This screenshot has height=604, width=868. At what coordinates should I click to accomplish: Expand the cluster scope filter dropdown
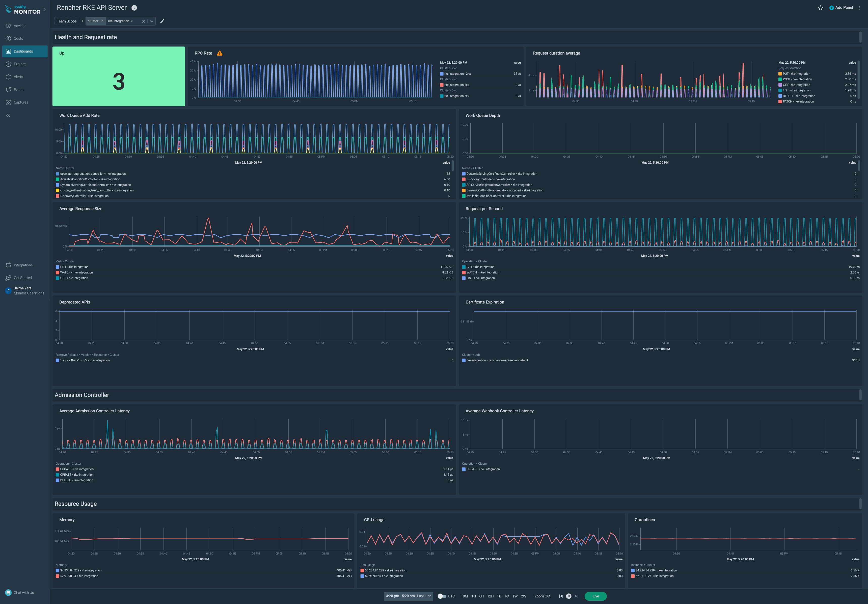click(151, 21)
